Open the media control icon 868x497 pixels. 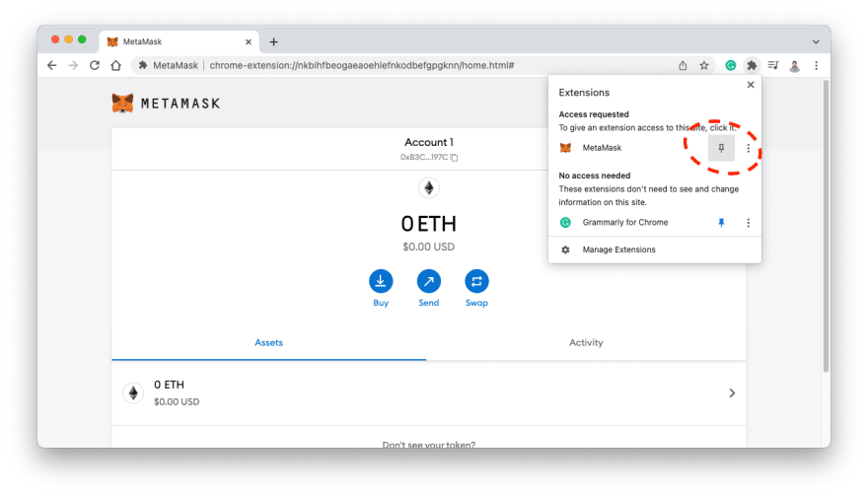point(772,65)
